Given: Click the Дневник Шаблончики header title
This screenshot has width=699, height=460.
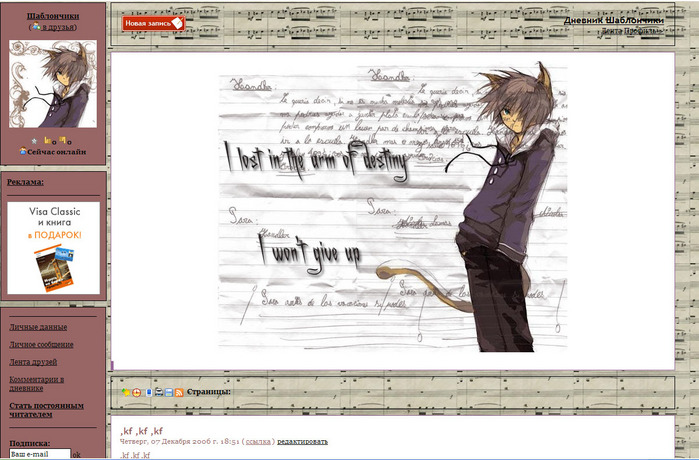Looking at the screenshot, I should point(613,21).
